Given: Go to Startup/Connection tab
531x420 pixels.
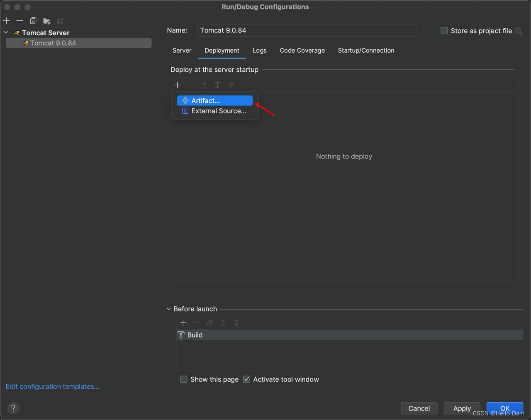Looking at the screenshot, I should [366, 50].
